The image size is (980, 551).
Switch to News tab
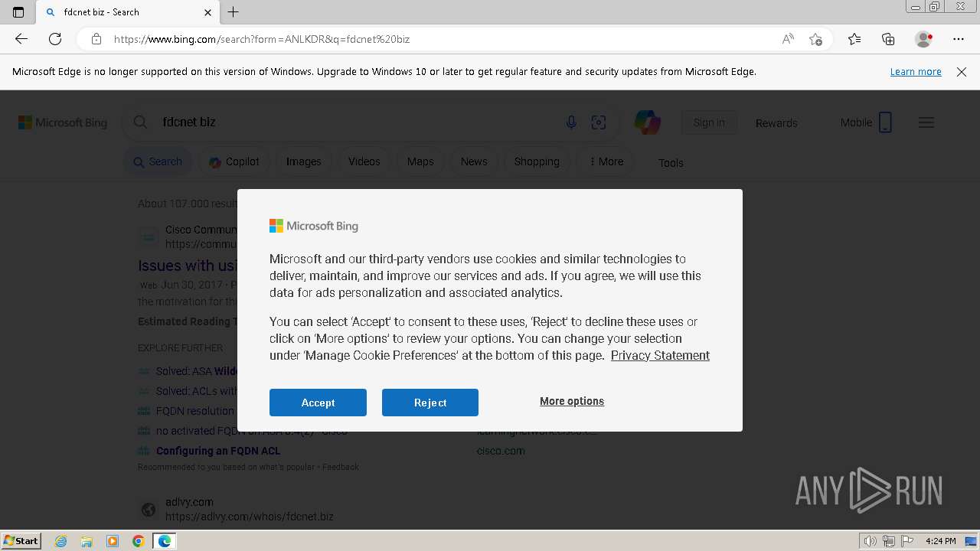pos(474,161)
